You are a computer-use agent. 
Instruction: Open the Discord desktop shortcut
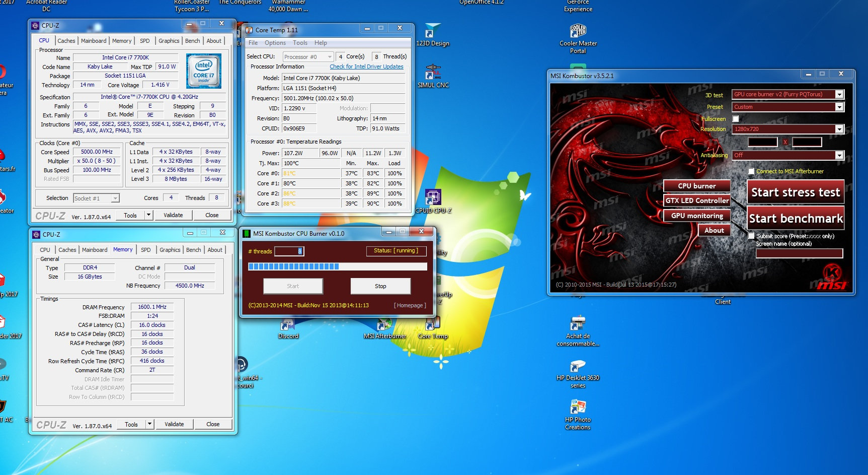click(x=288, y=325)
